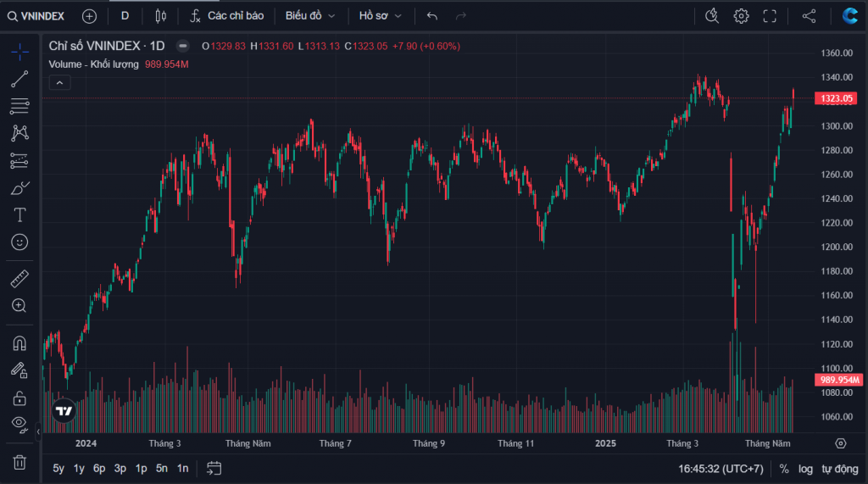The height and width of the screenshot is (484, 868).
Task: Click the Chỉ số VNINDEX title
Action: (x=107, y=46)
